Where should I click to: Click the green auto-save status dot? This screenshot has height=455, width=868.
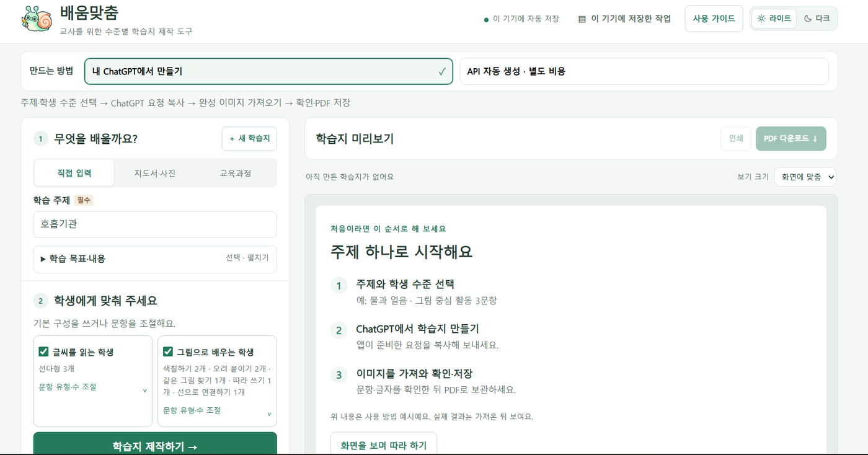coord(486,20)
